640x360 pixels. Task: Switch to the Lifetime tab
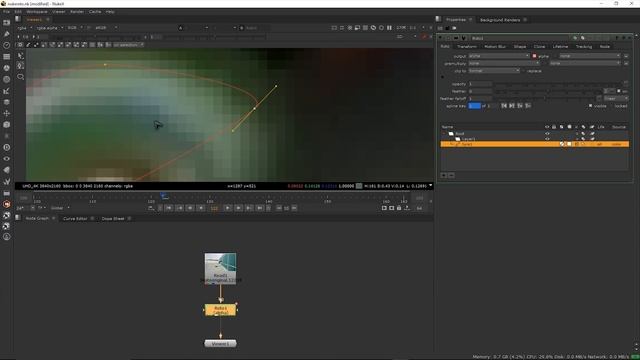pos(560,47)
